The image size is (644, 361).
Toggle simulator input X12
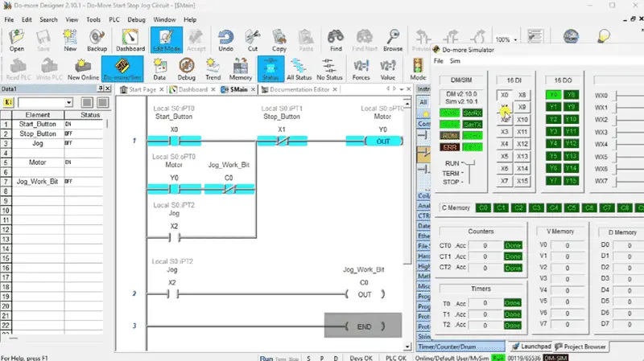tap(522, 144)
